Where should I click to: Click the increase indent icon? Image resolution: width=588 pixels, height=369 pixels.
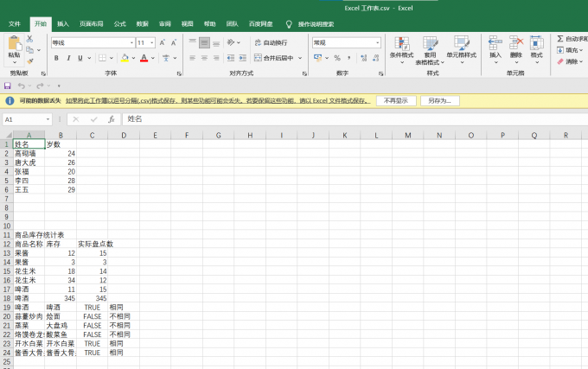click(x=243, y=58)
